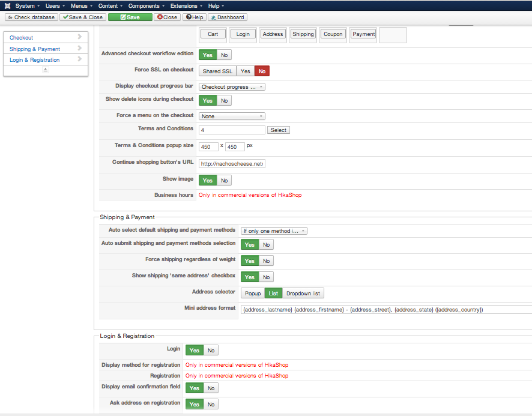Open Force a menu on checkout dropdown
The width and height of the screenshot is (532, 416).
(232, 116)
